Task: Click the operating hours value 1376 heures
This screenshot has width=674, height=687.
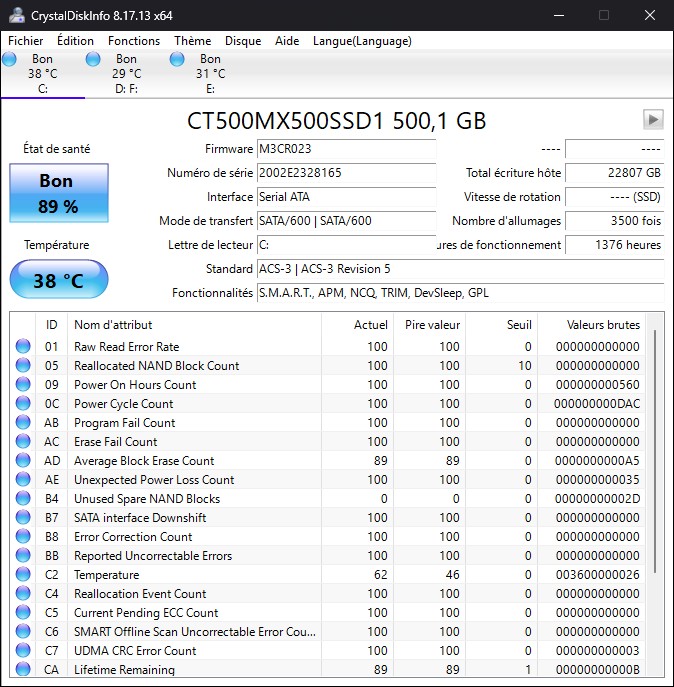Action: [615, 244]
